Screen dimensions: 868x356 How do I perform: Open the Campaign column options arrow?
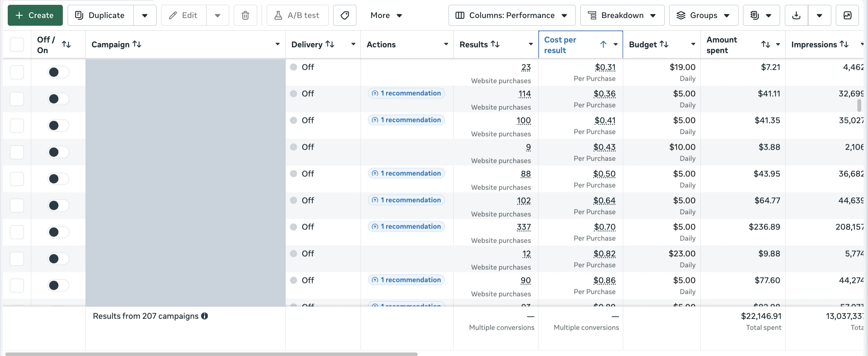[277, 44]
